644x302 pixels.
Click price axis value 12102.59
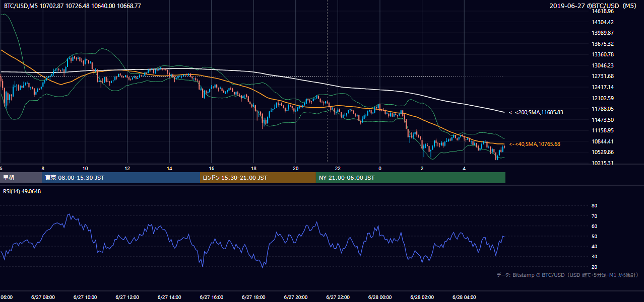coord(603,98)
